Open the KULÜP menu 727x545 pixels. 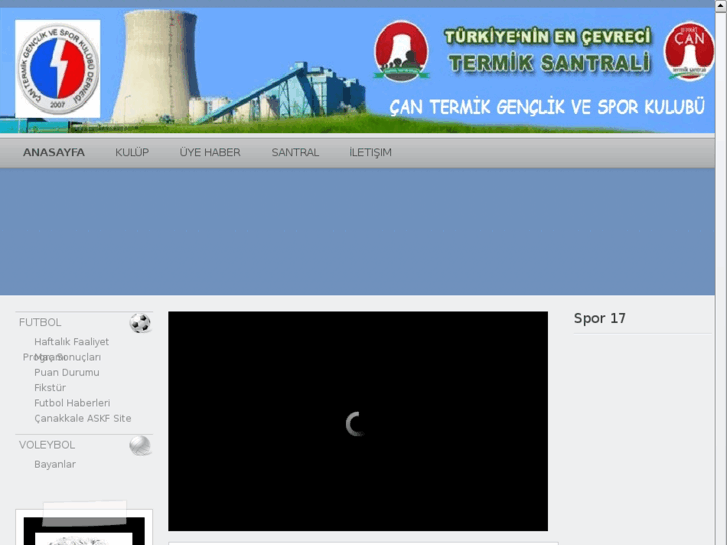pos(132,152)
